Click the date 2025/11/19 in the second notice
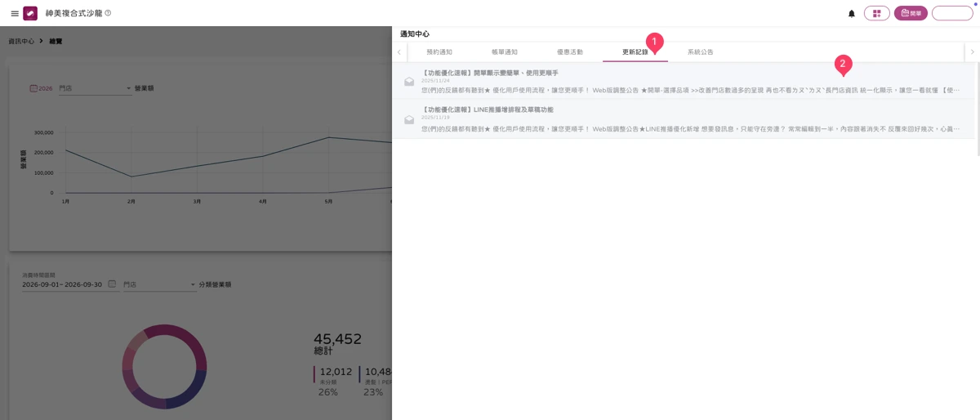Screen dimensions: 980x420 click(435, 118)
